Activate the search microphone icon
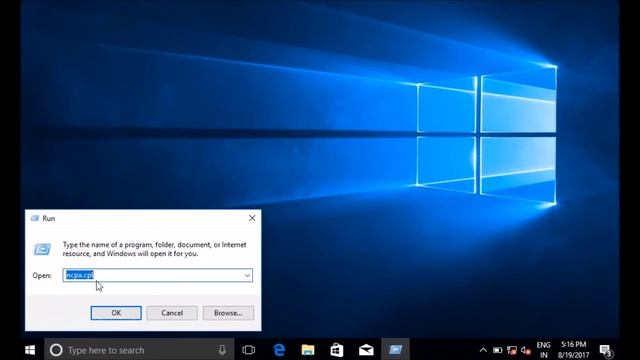Image resolution: width=640 pixels, height=360 pixels. click(222, 350)
